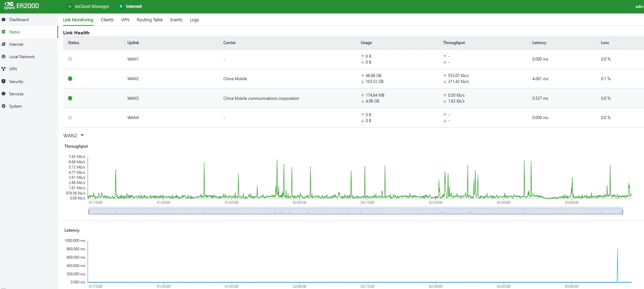Viewport: 644px width, 289px height.
Task: Open Dashboard from the sidebar
Action: point(29,20)
